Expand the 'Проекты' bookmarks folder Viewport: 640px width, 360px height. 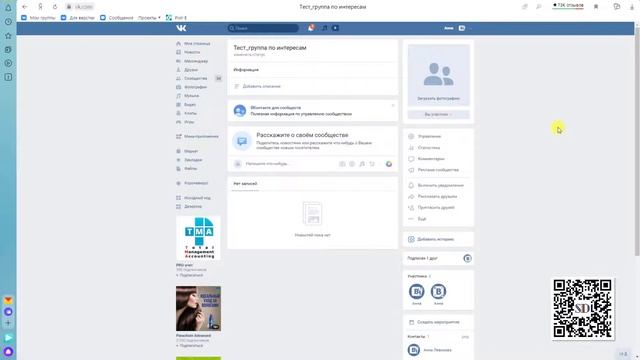click(149, 18)
